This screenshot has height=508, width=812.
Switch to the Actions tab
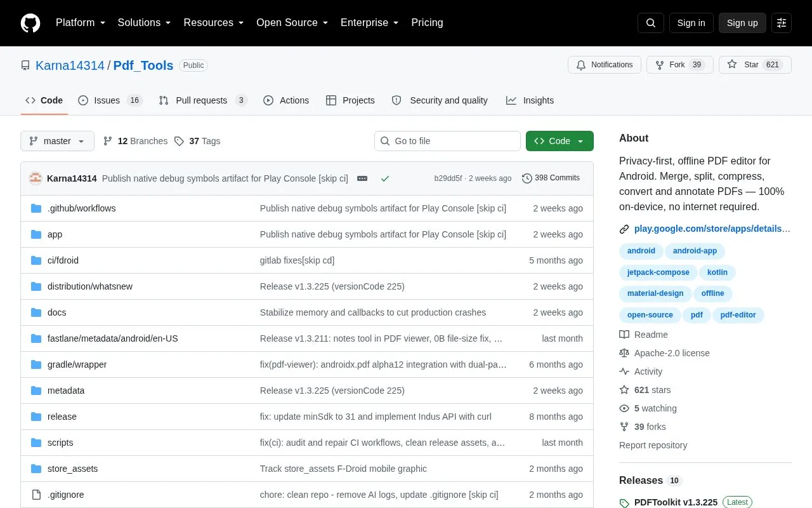tap(286, 100)
